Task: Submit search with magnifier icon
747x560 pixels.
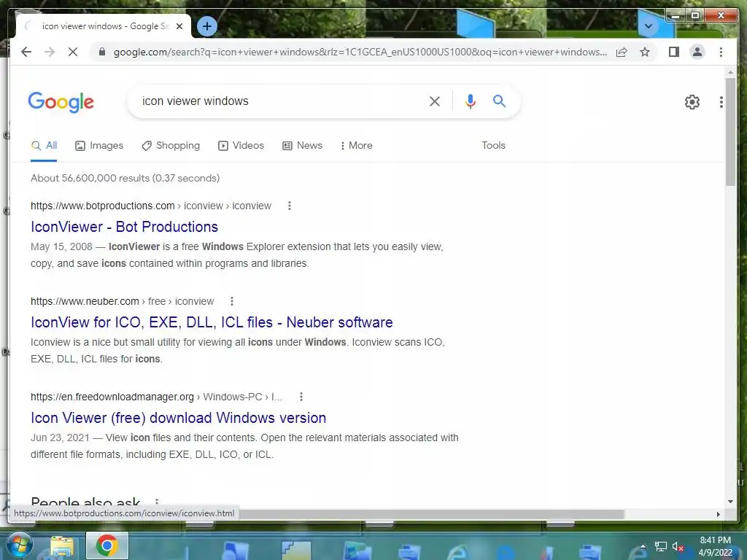Action: pos(499,101)
